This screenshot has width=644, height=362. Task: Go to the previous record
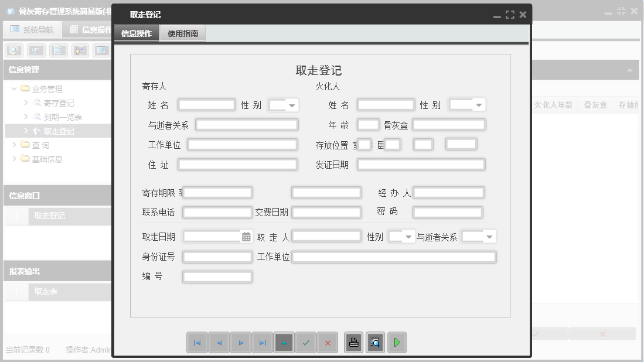pos(219,343)
